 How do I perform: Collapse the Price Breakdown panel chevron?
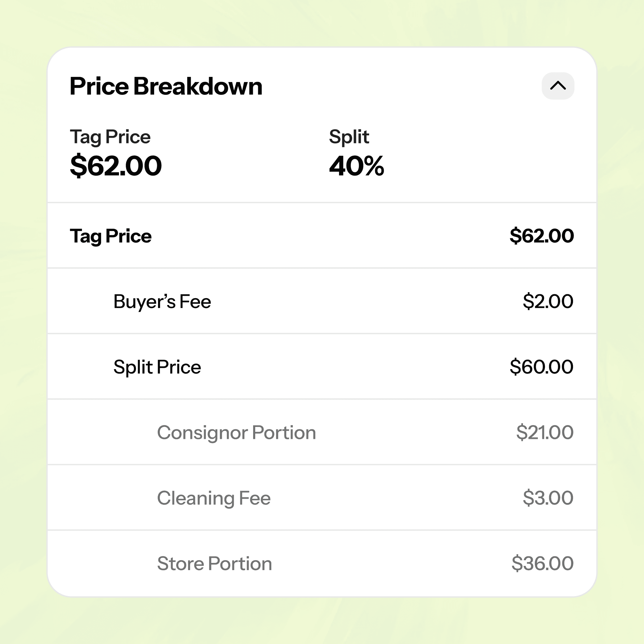coord(558,86)
